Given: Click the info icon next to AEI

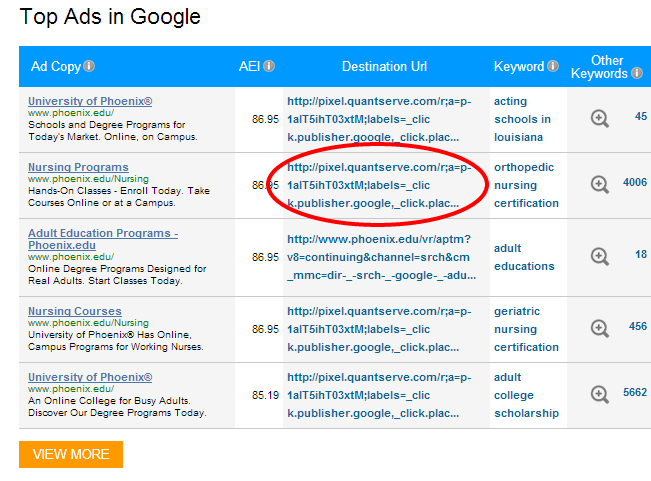Looking at the screenshot, I should (x=269, y=66).
